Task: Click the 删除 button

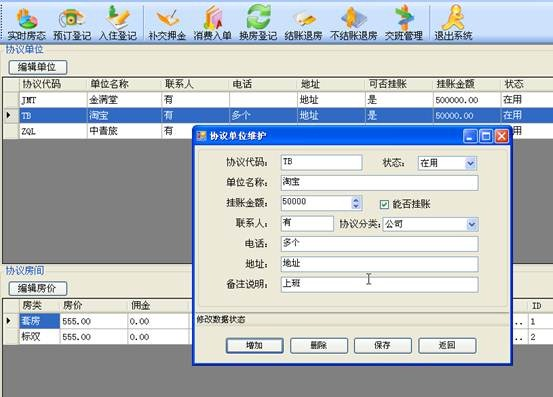Action: tap(319, 346)
